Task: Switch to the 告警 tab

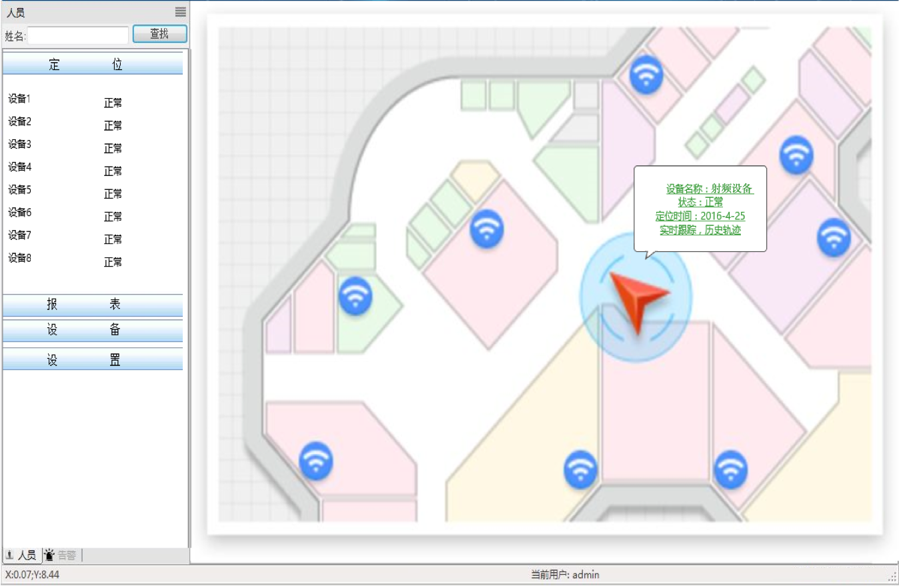Action: click(66, 555)
